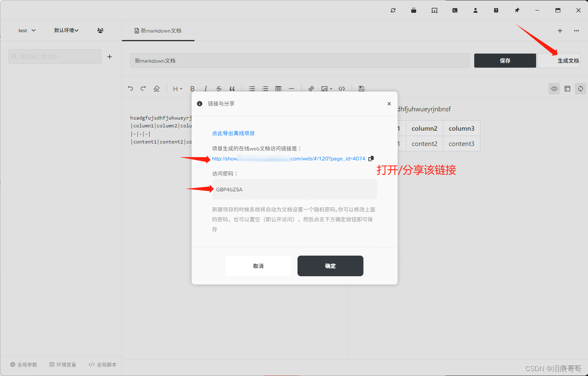Insert a horizontal rule in the editor
Image resolution: width=588 pixels, height=376 pixels.
tap(291, 89)
